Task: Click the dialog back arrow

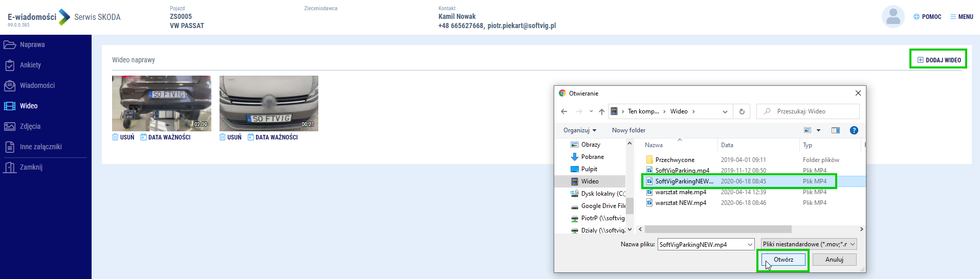Action: (x=564, y=111)
